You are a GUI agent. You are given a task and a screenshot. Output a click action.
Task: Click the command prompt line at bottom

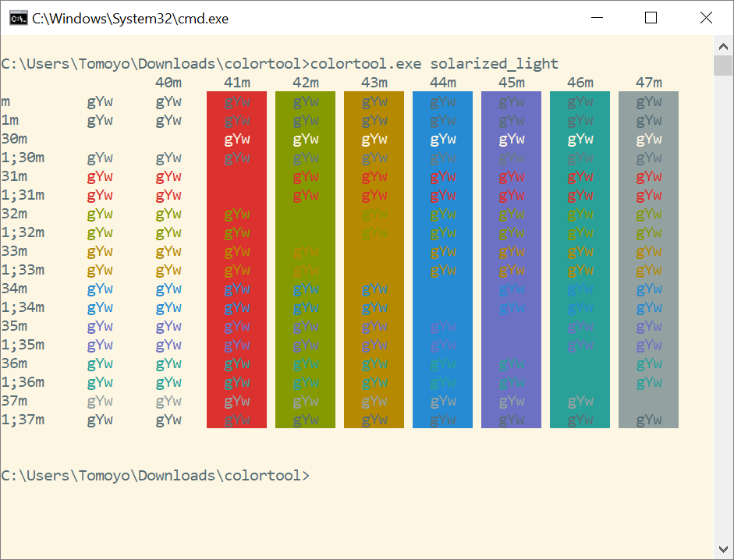(155, 476)
